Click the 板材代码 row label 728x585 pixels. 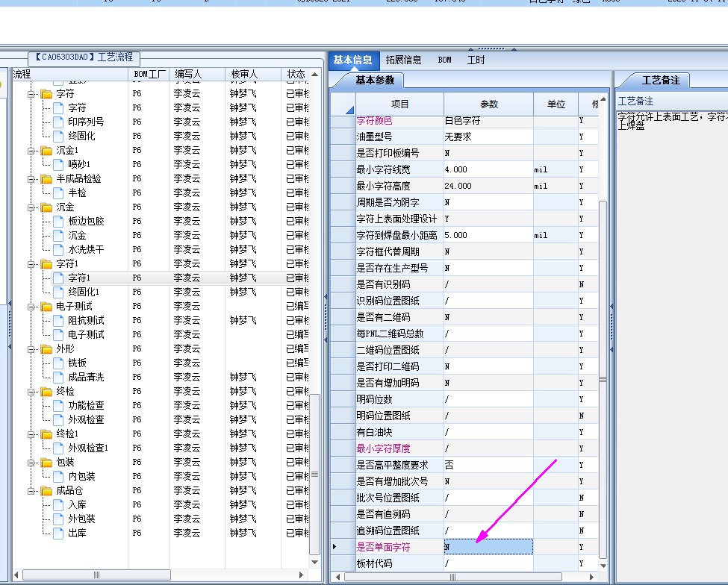[x=374, y=563]
